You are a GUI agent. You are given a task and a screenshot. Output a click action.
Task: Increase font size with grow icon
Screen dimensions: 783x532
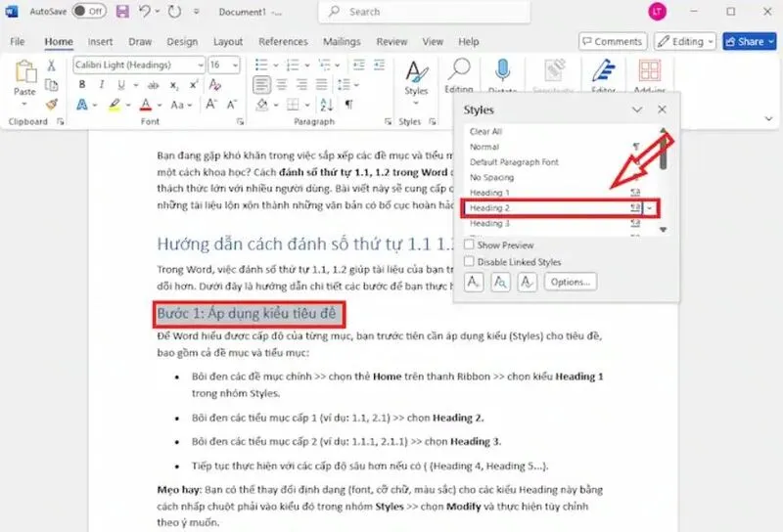click(211, 105)
